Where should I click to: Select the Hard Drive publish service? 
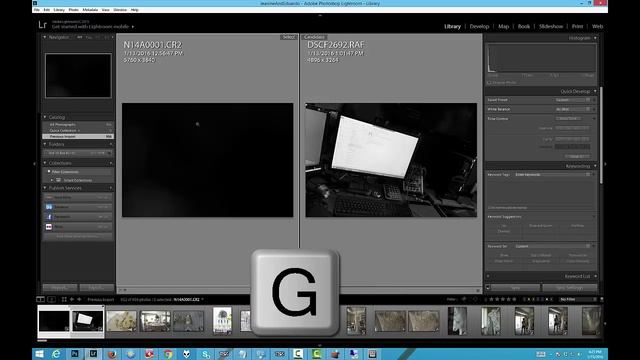(x=78, y=197)
